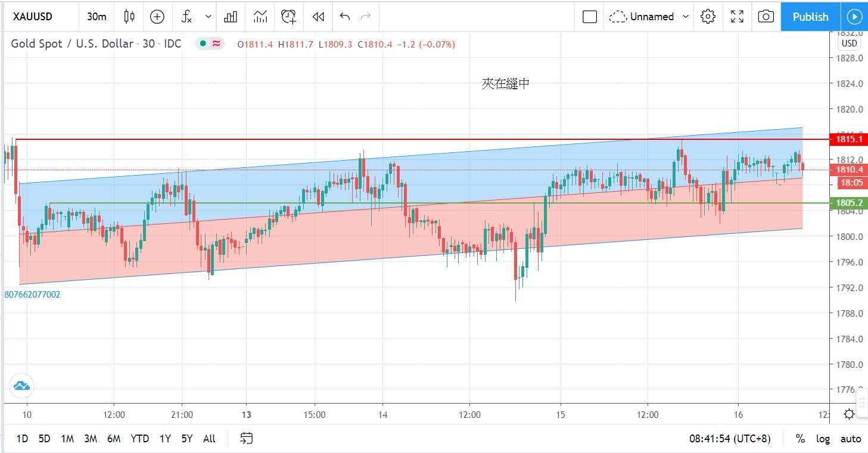Click the blue Publish button
Viewport: 868px width, 453px height.
pos(810,17)
